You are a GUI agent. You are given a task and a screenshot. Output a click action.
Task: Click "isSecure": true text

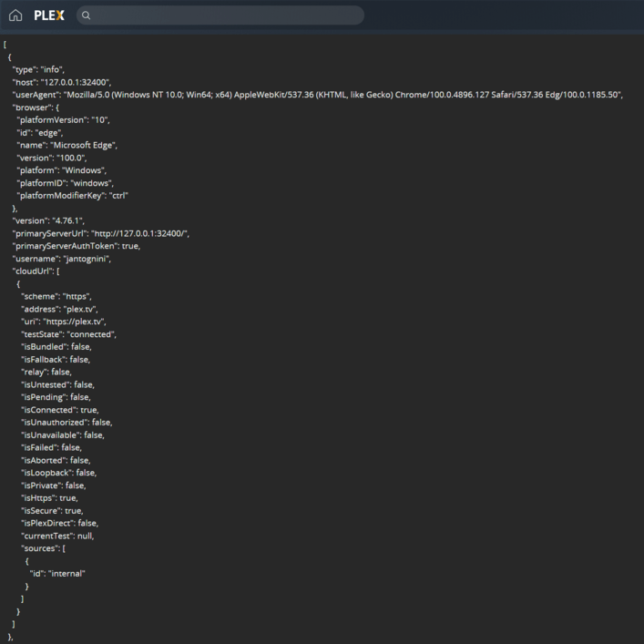click(52, 510)
